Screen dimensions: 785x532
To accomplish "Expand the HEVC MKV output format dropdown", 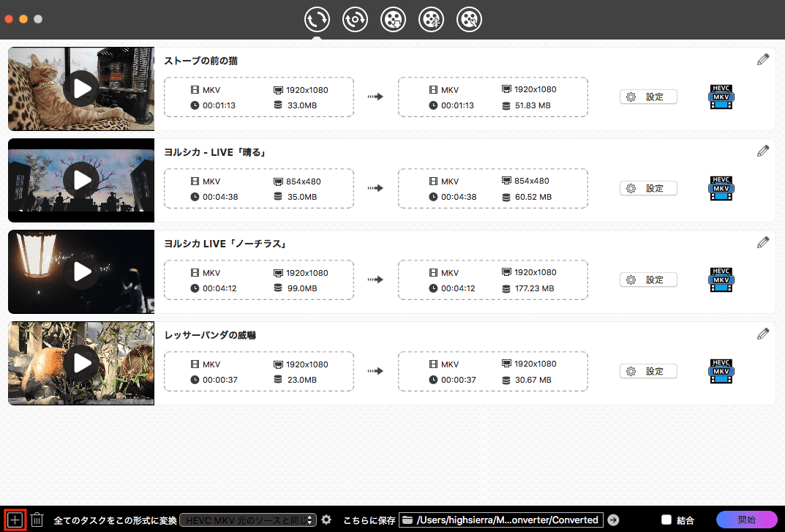I will click(x=248, y=520).
